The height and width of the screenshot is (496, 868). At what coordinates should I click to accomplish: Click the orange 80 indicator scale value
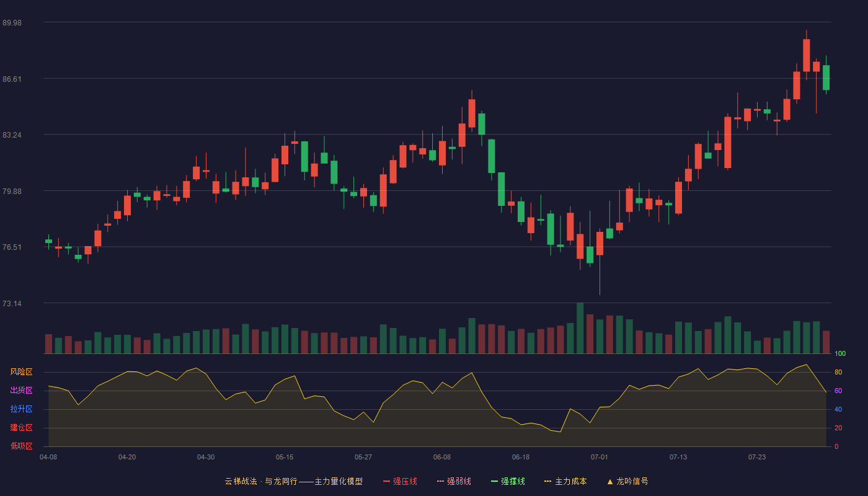pyautogui.click(x=838, y=372)
